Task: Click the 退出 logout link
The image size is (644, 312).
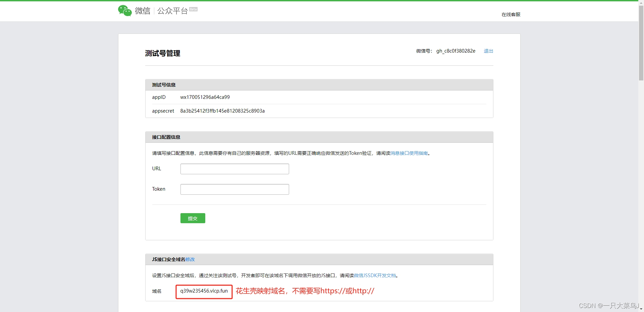Action: [x=488, y=51]
